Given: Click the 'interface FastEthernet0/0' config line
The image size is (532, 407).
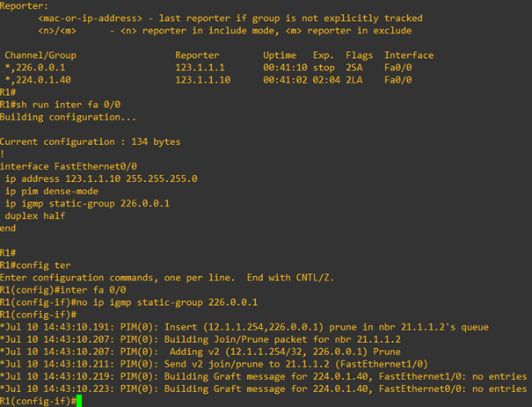Looking at the screenshot, I should click(69, 166).
